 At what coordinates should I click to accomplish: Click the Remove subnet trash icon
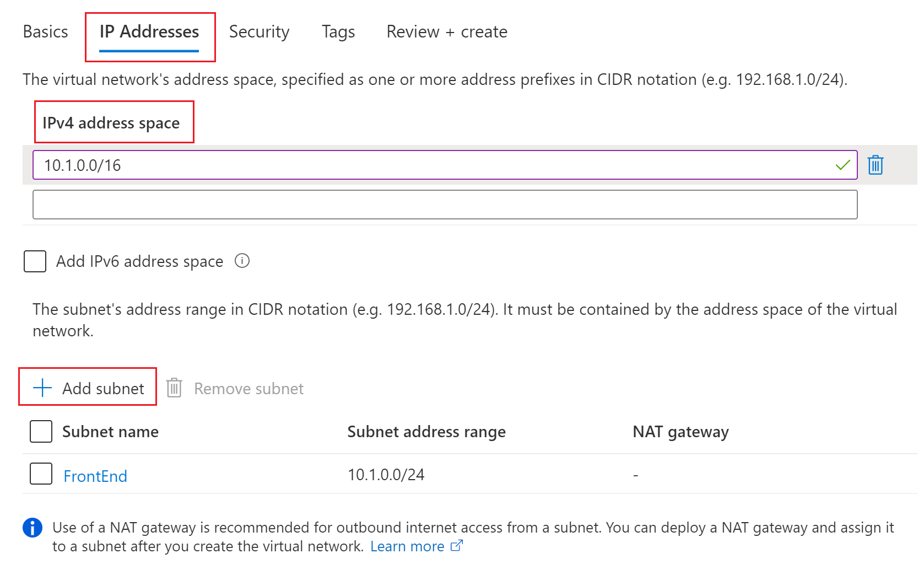pos(174,388)
